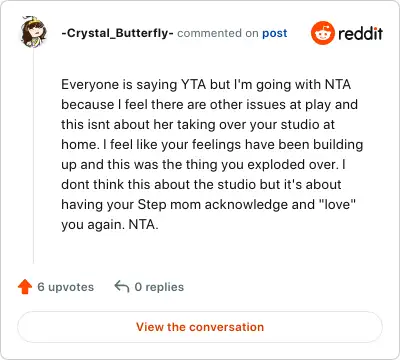Select the "6 upvotes" label
Viewport: 400px width, 360px height.
pyautogui.click(x=65, y=287)
